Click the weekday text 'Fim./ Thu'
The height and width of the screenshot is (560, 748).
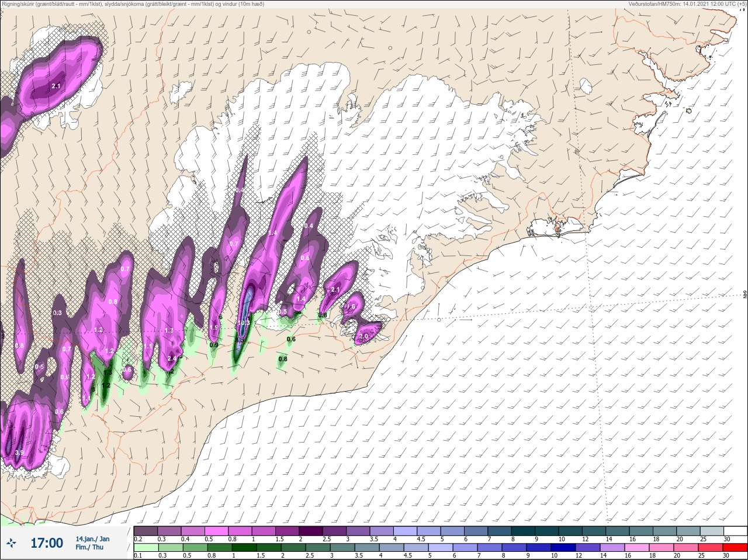pyautogui.click(x=89, y=547)
